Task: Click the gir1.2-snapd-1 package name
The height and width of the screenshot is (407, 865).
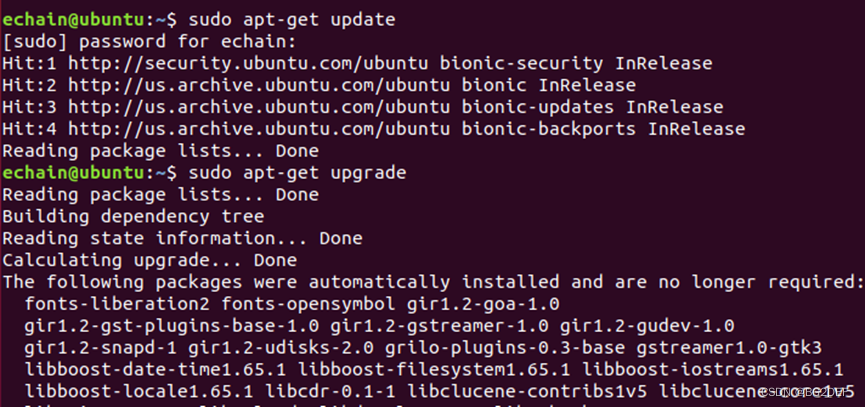Action: point(101,348)
